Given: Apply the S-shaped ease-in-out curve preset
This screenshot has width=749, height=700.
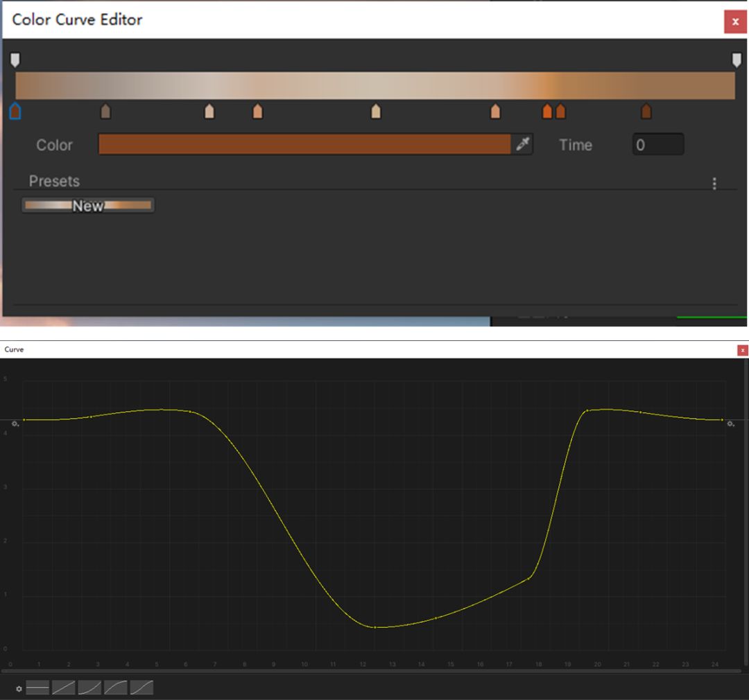Looking at the screenshot, I should (141, 688).
